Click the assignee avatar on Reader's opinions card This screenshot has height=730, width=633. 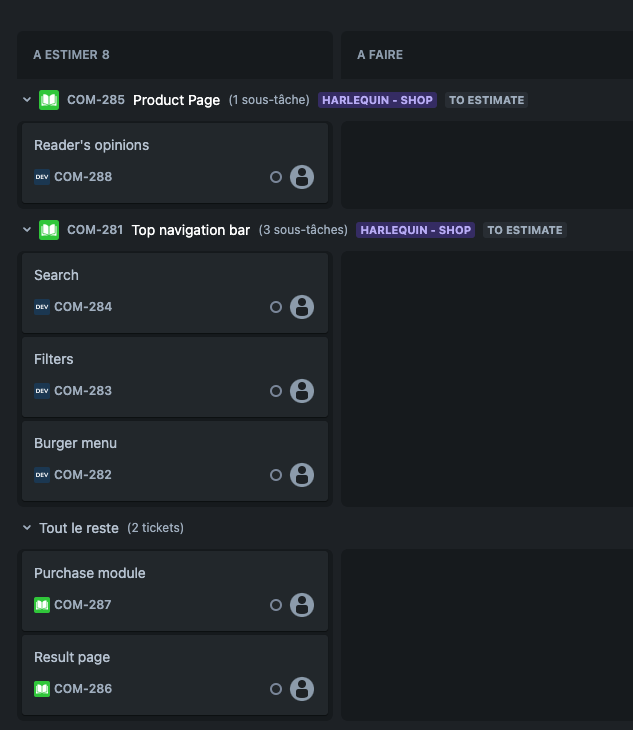click(302, 177)
